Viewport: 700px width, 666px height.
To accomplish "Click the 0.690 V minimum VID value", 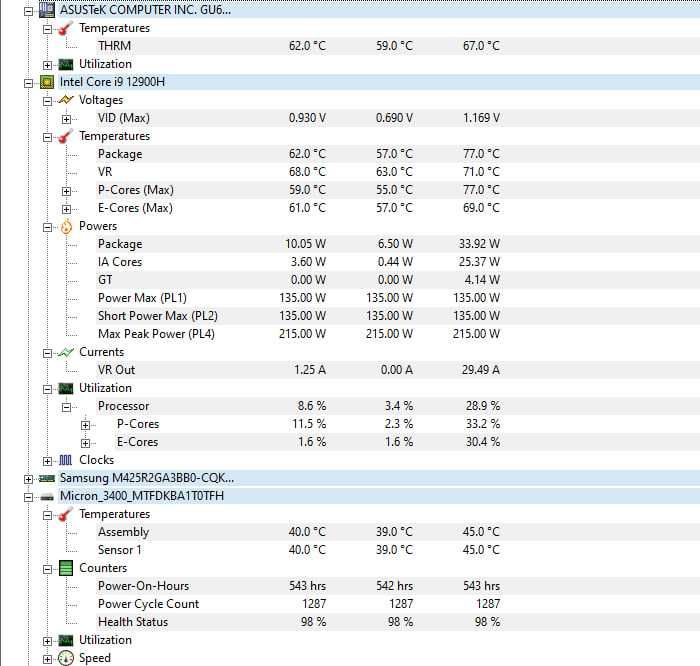I will [x=394, y=118].
